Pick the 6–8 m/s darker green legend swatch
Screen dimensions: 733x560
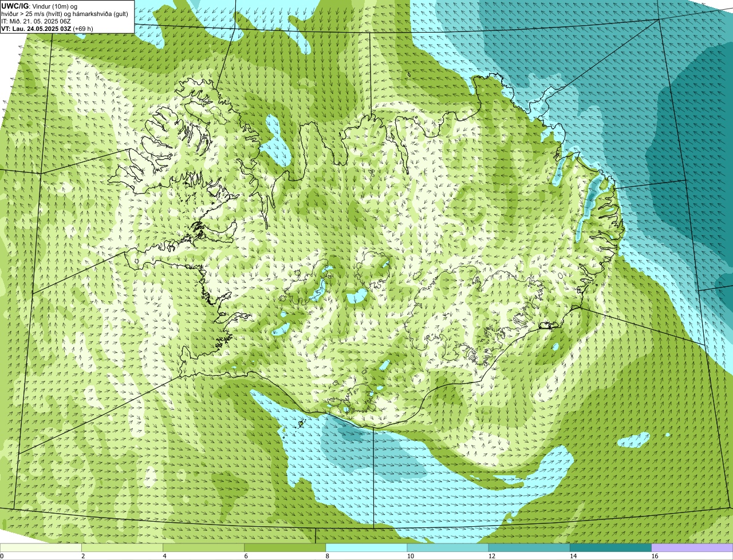coord(285,548)
